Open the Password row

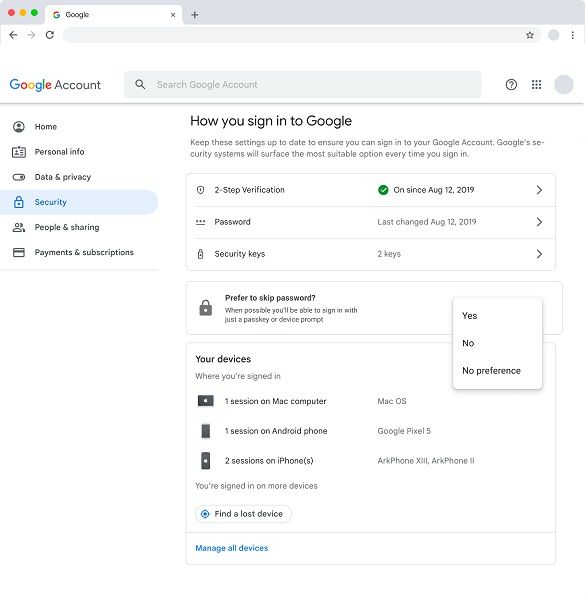(x=371, y=222)
